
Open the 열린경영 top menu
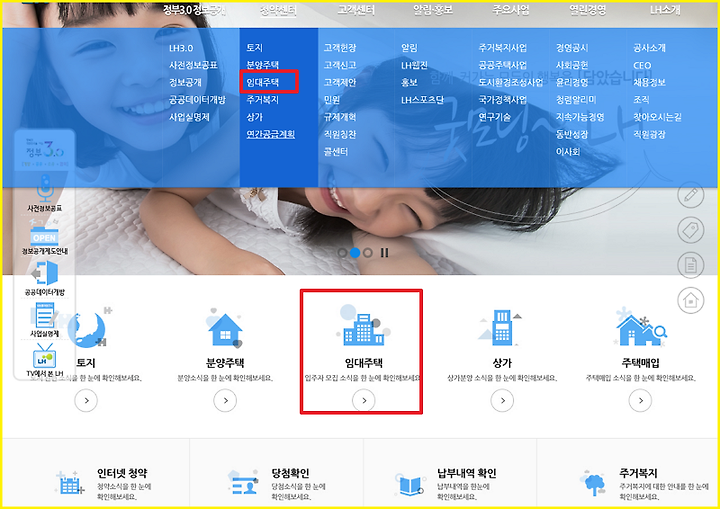pos(588,10)
